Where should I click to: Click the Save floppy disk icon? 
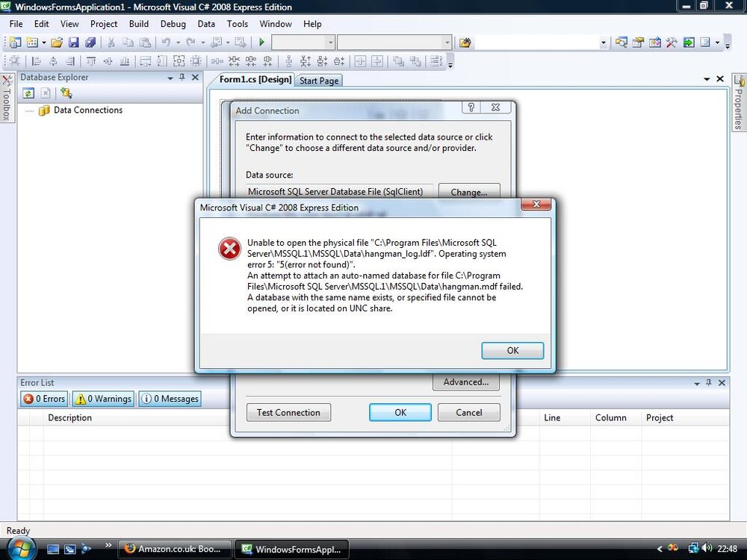pos(73,43)
